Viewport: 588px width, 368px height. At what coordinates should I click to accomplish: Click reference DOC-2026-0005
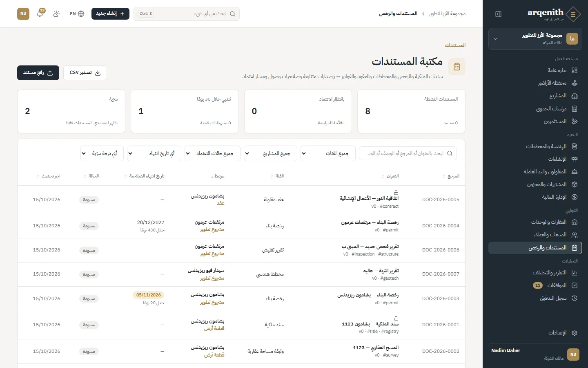(441, 200)
